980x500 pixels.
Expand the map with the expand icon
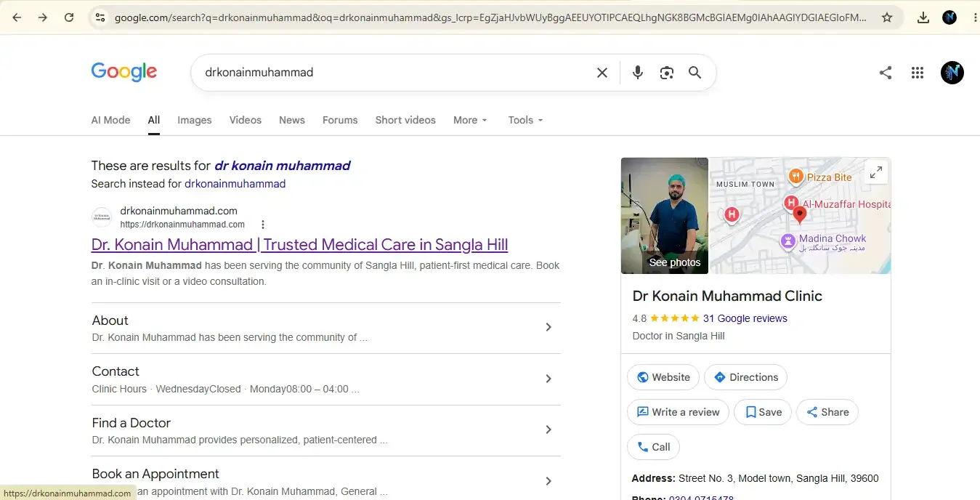pos(877,172)
